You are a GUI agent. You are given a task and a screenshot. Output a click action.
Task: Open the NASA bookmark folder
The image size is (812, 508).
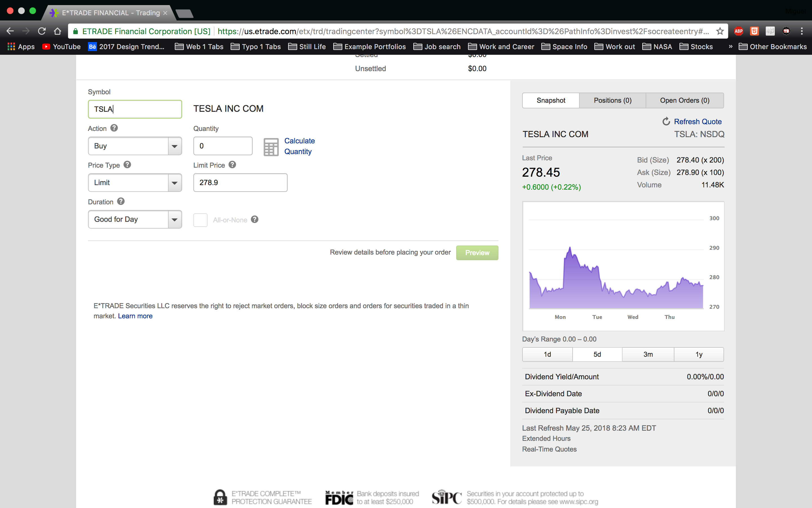tap(657, 47)
